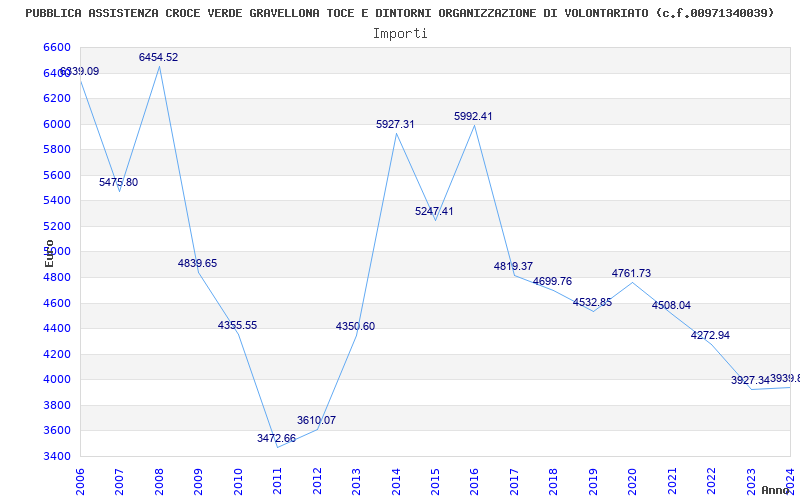The image size is (800, 500).
Task: Click the 5927.31 data label
Action: pos(395,124)
